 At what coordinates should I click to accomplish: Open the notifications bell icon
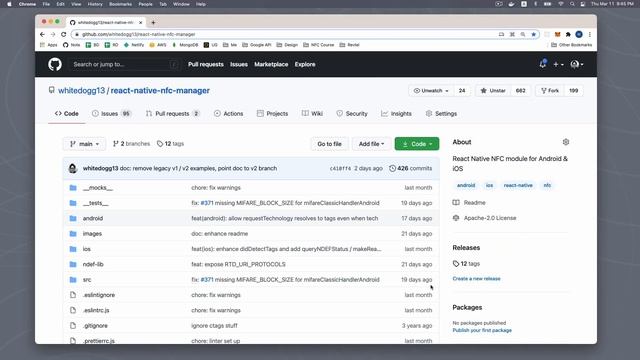[542, 64]
